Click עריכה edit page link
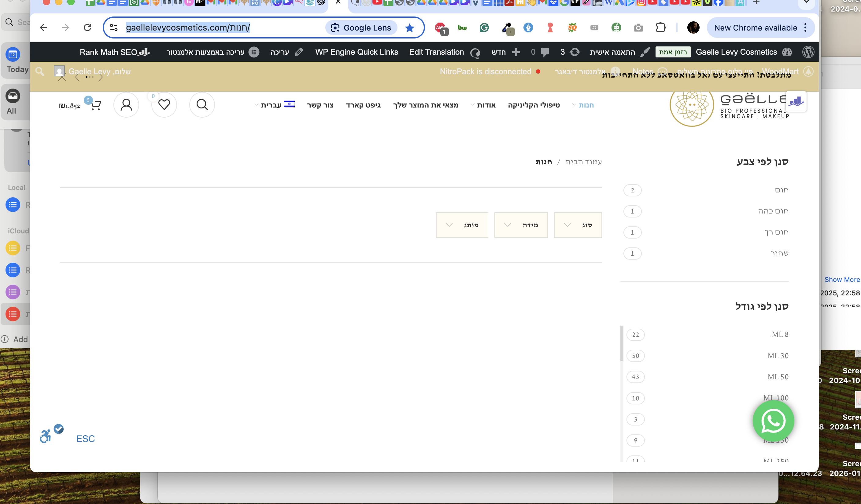 [287, 52]
